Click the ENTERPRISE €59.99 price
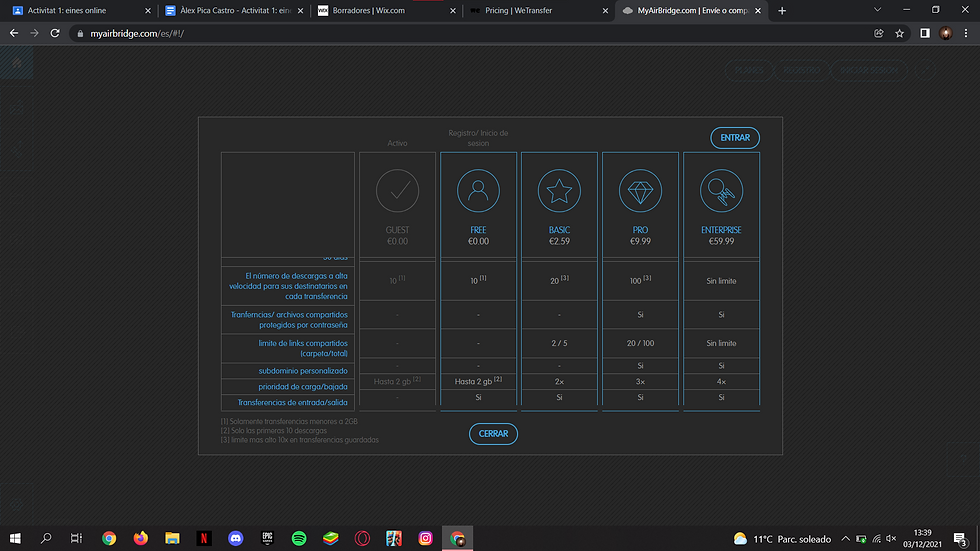Screen dimensions: 980x551 click(721, 241)
